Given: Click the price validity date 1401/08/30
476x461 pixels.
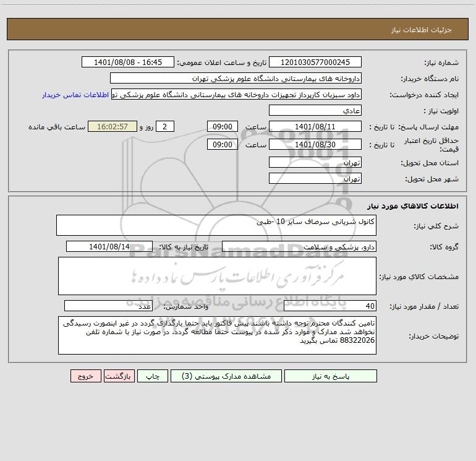Looking at the screenshot, I should pyautogui.click(x=315, y=145).
